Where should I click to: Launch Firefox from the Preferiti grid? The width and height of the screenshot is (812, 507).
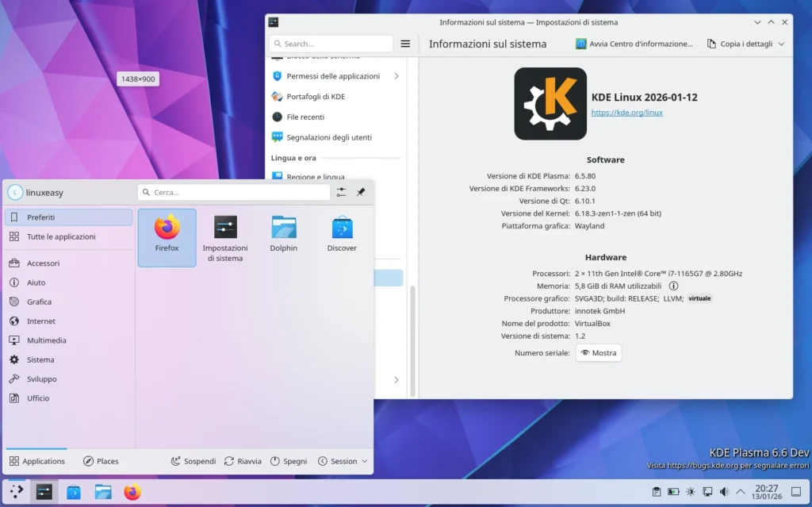(167, 234)
